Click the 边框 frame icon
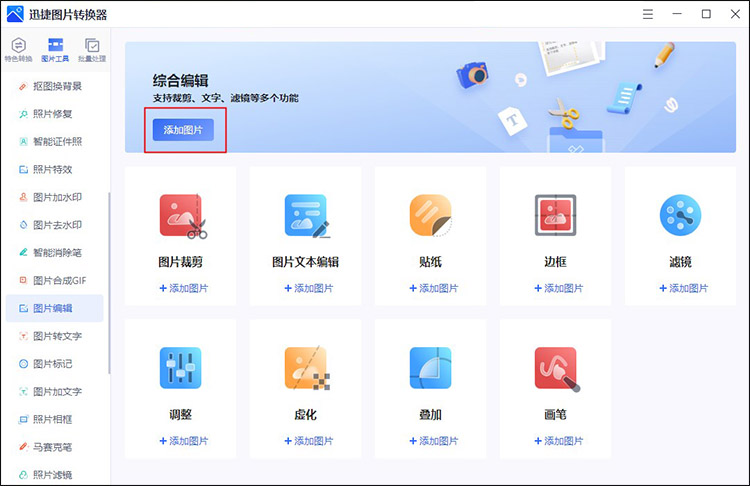 555,215
